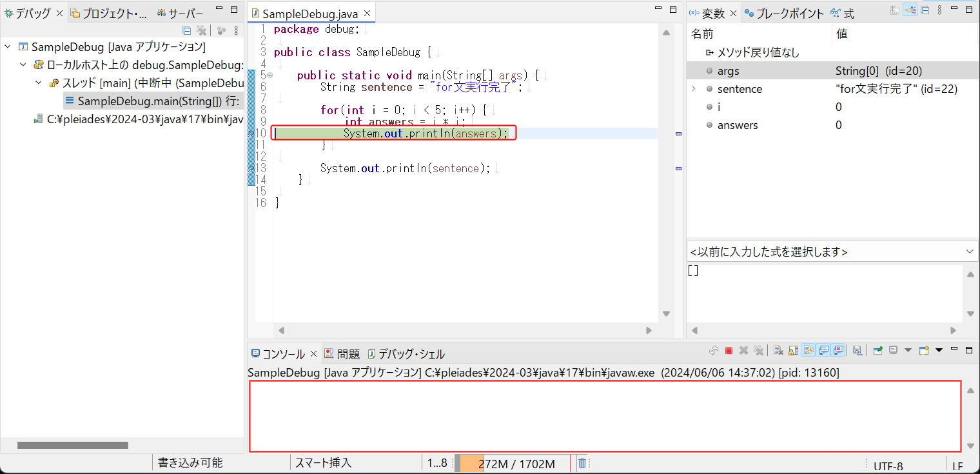Toggle breakpoint marker on line 13
The height and width of the screenshot is (474, 980).
click(251, 168)
